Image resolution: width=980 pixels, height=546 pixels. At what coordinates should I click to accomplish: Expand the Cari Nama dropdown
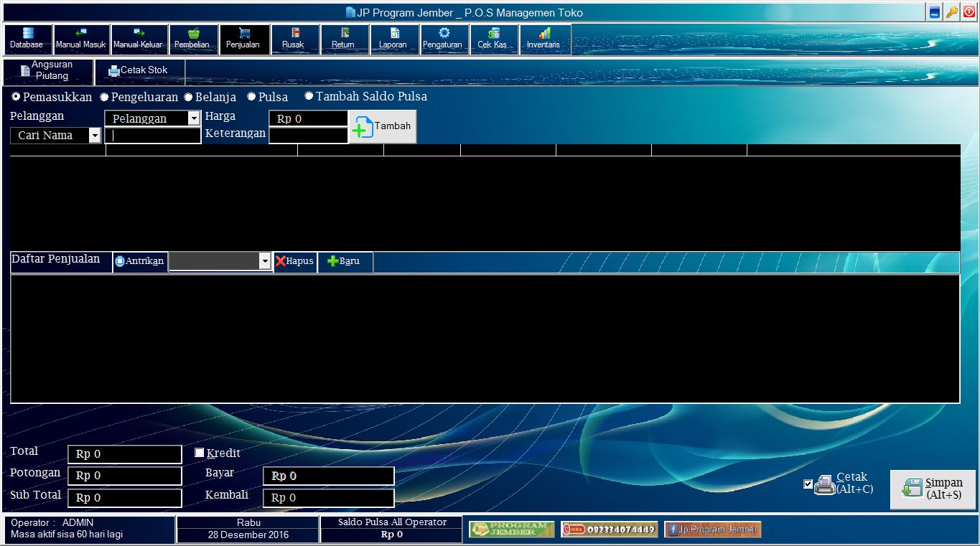(95, 135)
